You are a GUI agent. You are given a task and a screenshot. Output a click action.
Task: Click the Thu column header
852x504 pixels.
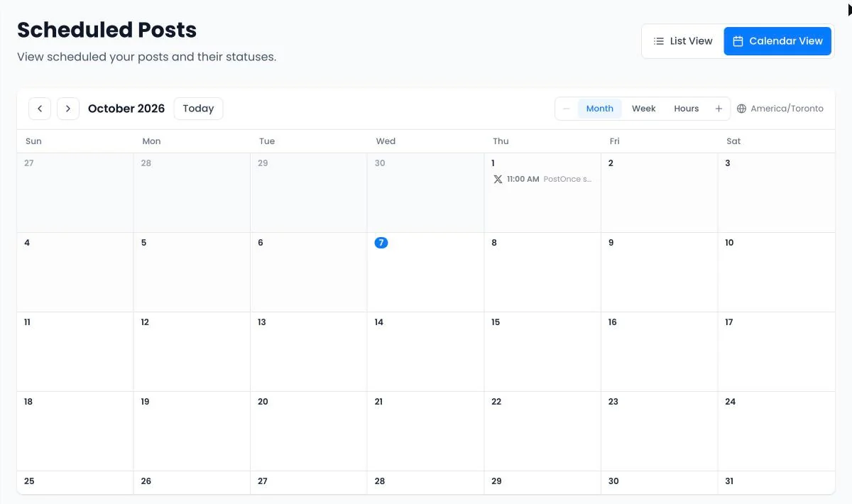(x=501, y=141)
